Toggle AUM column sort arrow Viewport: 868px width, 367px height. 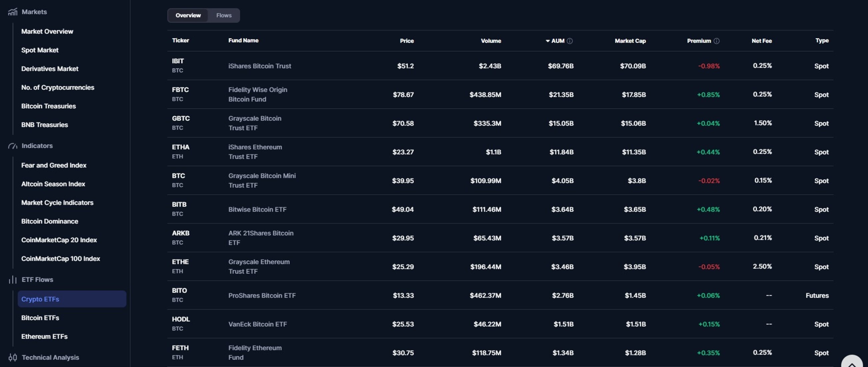547,41
